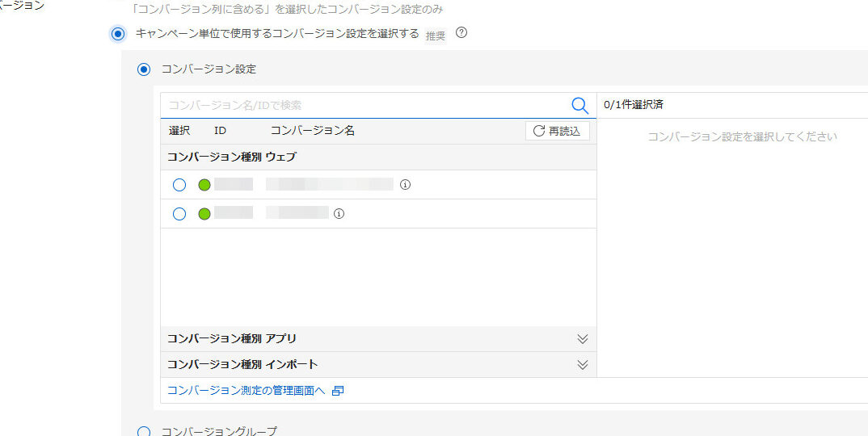The image size is (868, 436).
Task: Click info icon on second conversion row
Action: click(x=339, y=214)
